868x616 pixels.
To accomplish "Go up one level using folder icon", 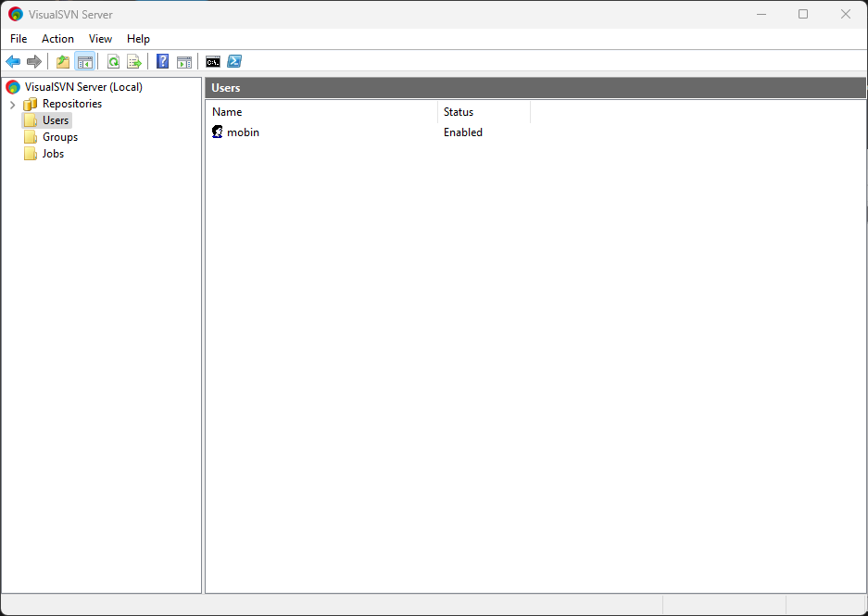I will pyautogui.click(x=63, y=62).
